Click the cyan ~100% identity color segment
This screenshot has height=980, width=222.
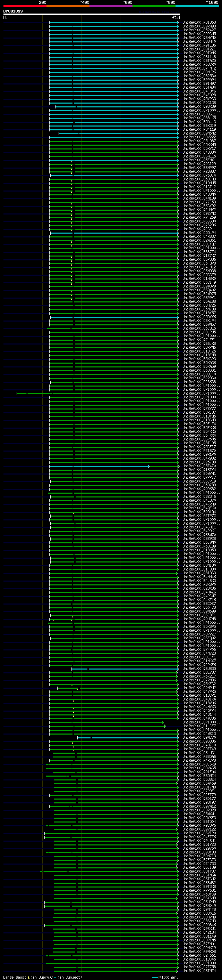click(197, 6)
